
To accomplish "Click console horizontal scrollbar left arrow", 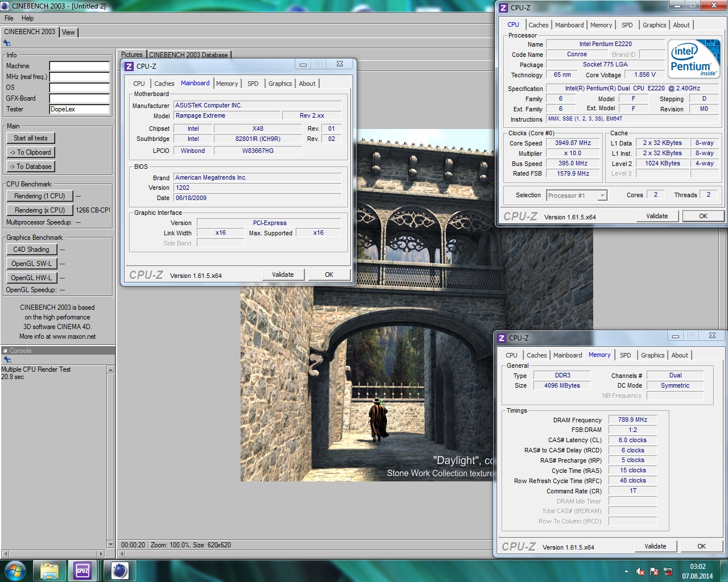I will click(5, 554).
